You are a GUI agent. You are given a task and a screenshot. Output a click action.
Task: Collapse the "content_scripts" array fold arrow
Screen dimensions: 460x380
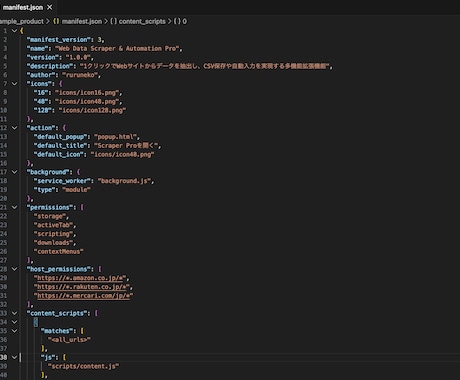pyautogui.click(x=14, y=313)
